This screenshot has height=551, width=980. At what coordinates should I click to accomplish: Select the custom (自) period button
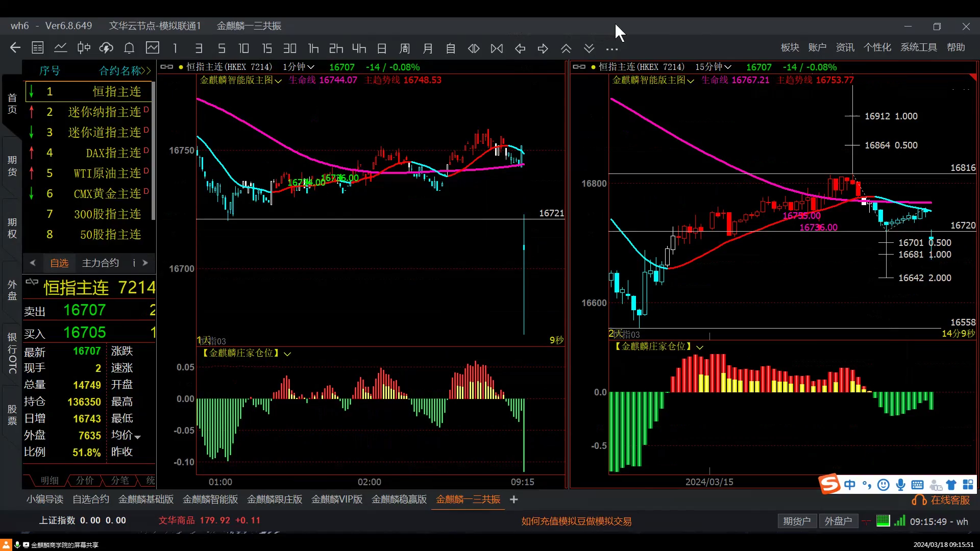(451, 48)
